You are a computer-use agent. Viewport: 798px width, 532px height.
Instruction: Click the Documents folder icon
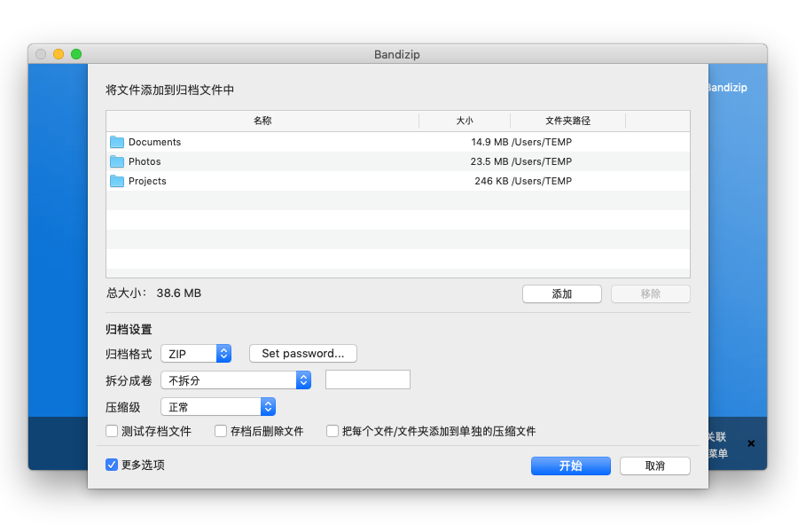pos(117,142)
